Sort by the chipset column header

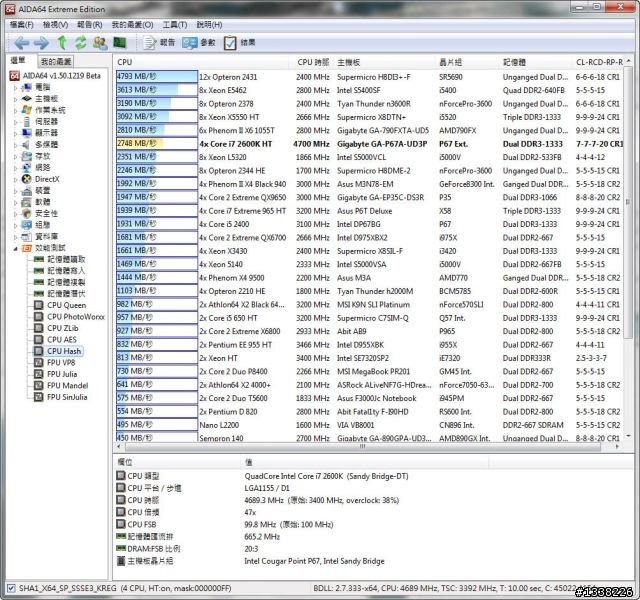(467, 62)
